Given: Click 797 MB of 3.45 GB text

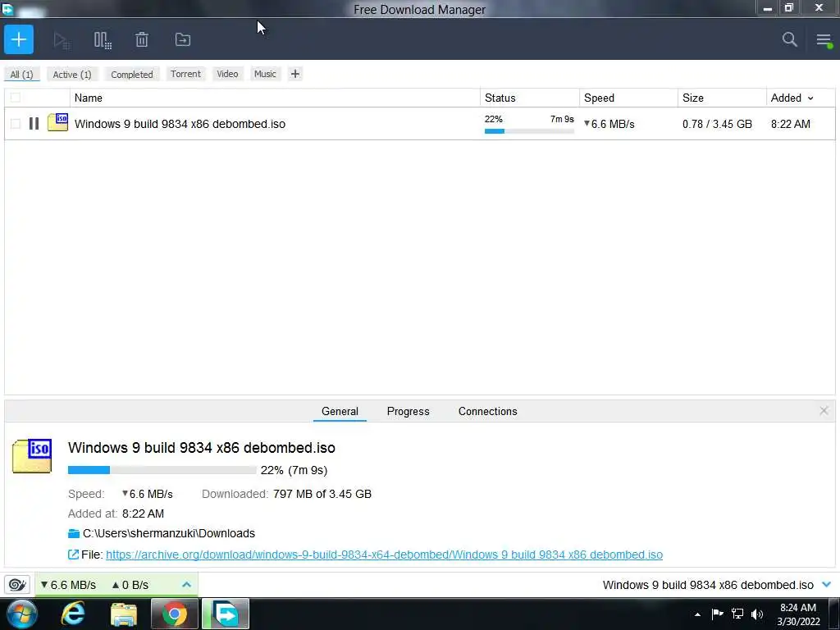Looking at the screenshot, I should pos(322,494).
